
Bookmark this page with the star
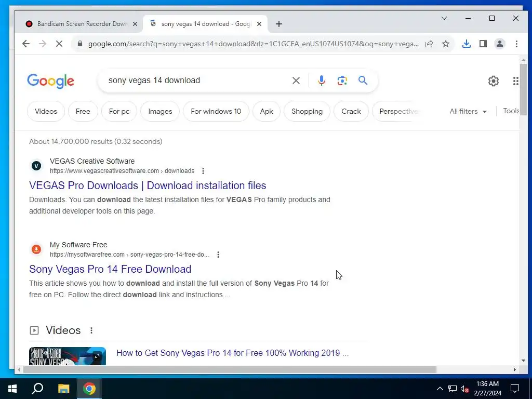pos(446,44)
